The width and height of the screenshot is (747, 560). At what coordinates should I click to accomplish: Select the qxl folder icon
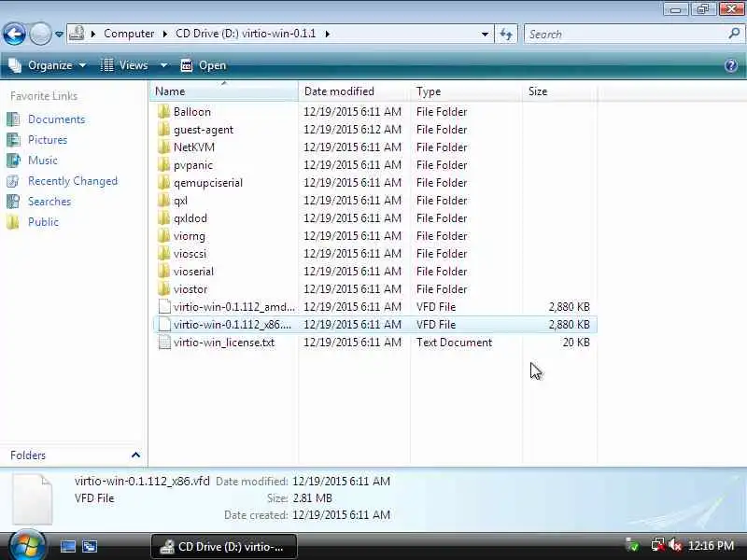click(x=164, y=200)
